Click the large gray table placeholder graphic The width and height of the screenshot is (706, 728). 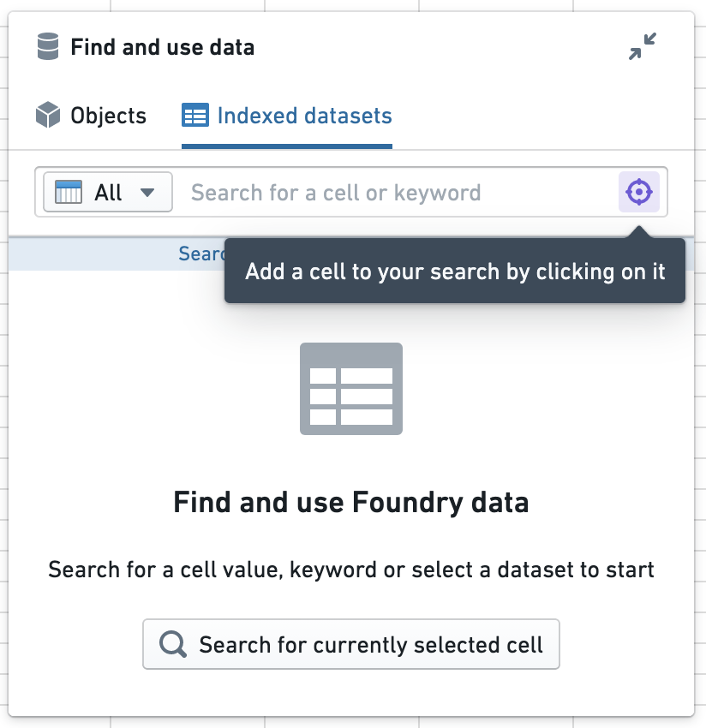pyautogui.click(x=351, y=389)
